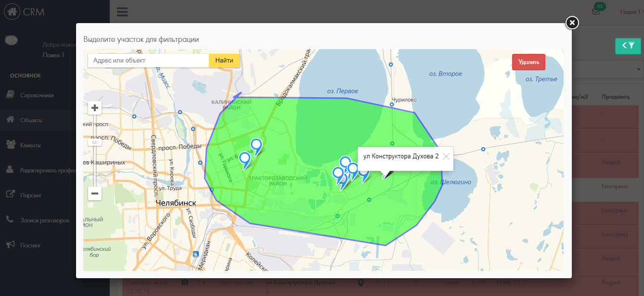Close the map filter modal

(571, 23)
